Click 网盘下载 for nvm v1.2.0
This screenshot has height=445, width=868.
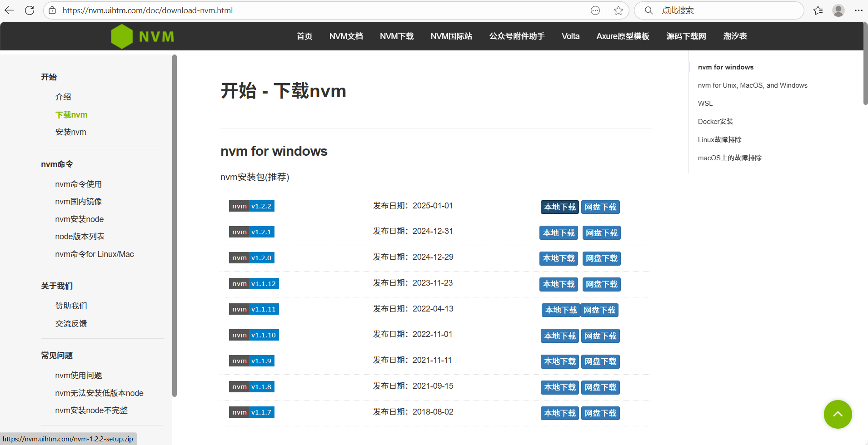coord(601,258)
